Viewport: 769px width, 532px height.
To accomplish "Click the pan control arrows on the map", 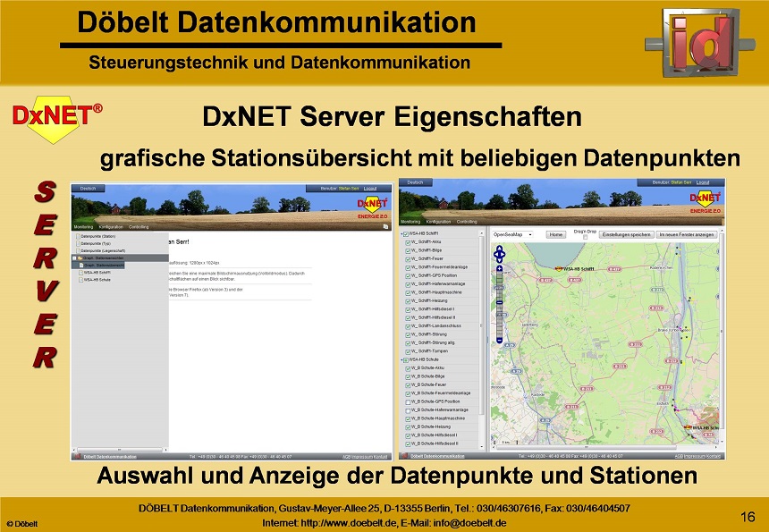I will click(499, 254).
